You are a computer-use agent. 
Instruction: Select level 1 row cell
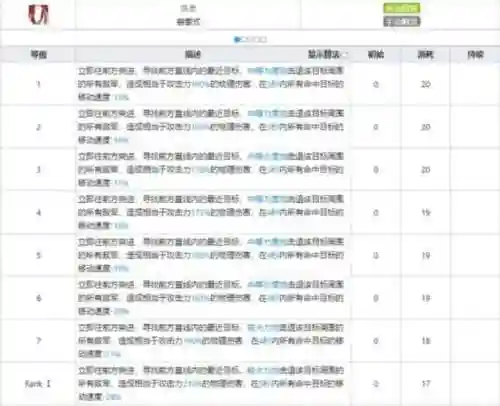(38, 84)
